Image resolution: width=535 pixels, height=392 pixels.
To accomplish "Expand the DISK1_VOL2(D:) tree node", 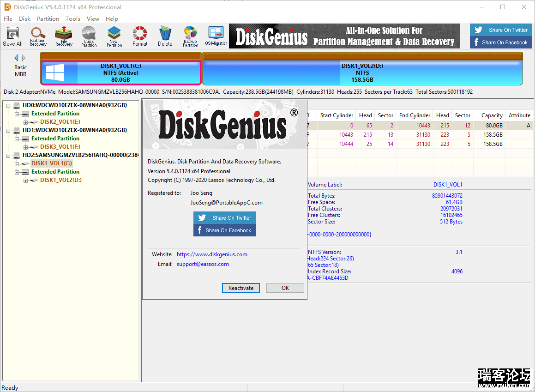I will 25,181.
